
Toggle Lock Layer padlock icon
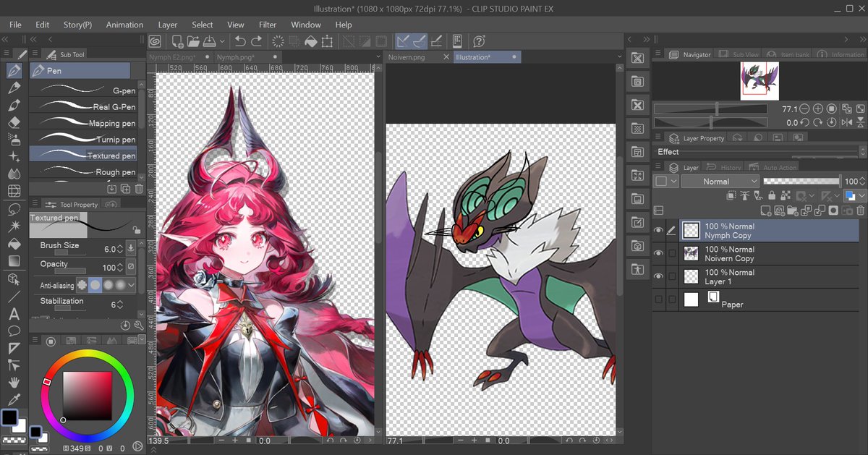coord(772,196)
